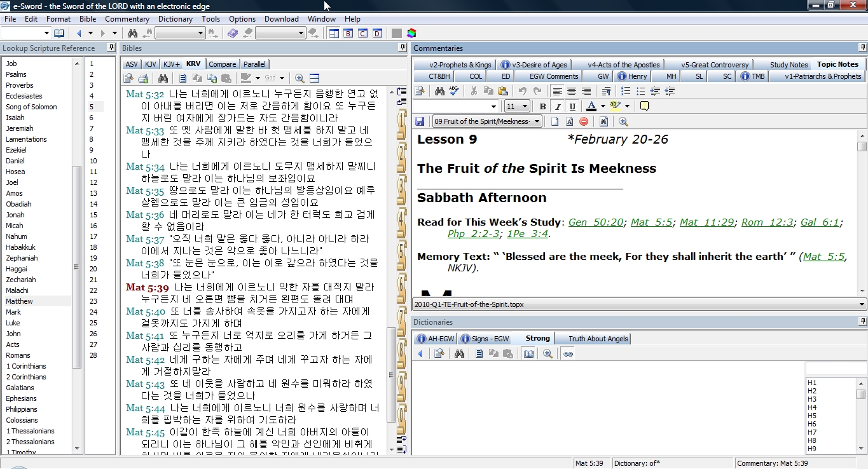The width and height of the screenshot is (868, 469).
Task: Click the paste clipboard icon in Commentaries toolbar
Action: [503, 91]
